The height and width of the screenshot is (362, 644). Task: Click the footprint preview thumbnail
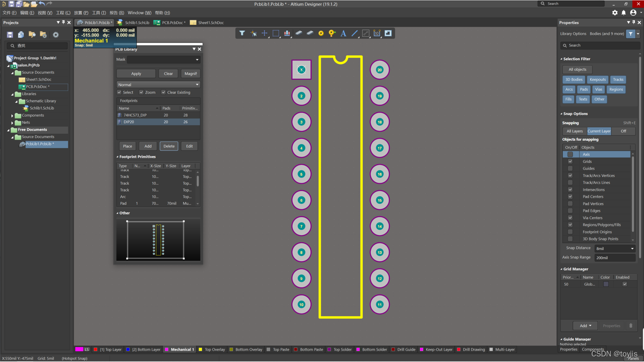(x=158, y=240)
